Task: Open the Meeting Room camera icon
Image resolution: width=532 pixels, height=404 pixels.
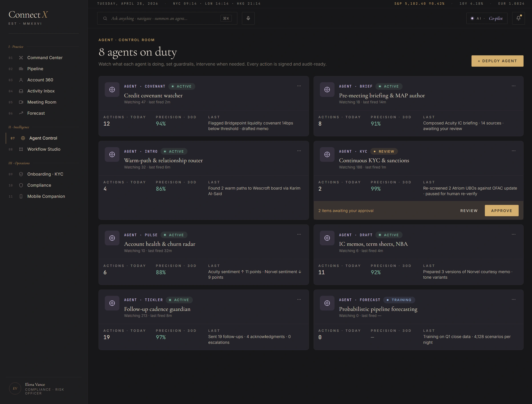Action: 21,102
